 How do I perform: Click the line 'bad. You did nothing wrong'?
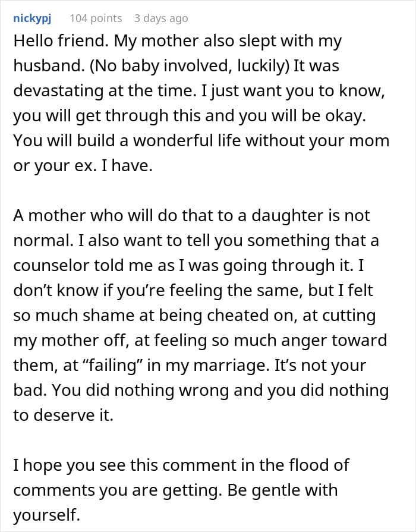[201, 391]
